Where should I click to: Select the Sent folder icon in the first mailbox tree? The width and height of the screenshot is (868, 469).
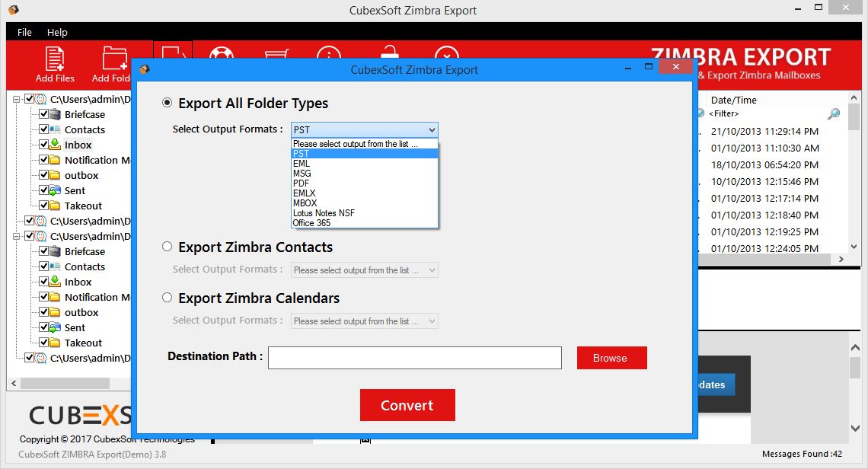[x=55, y=190]
